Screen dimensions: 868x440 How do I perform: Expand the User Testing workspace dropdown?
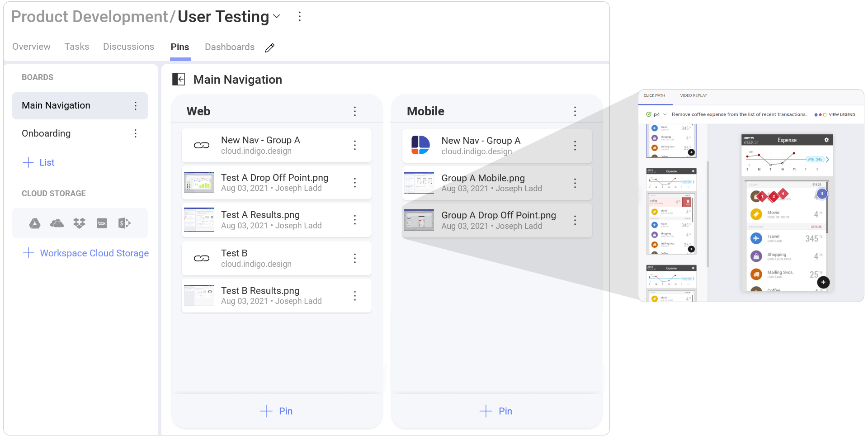point(277,17)
